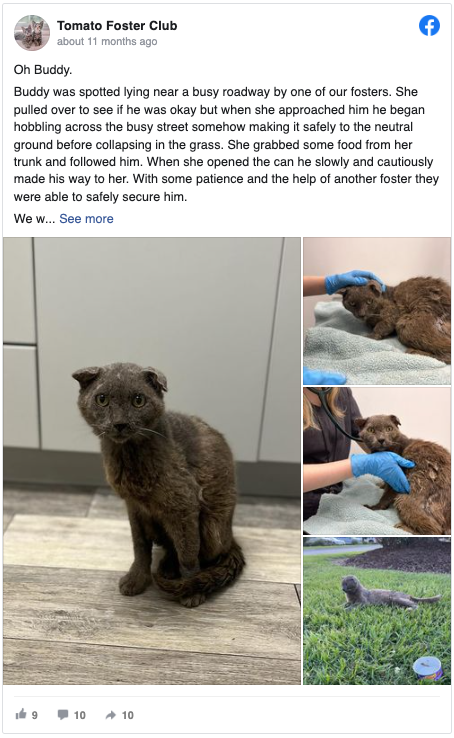Open the Facebook logo icon
The width and height of the screenshot is (454, 738).
point(429,25)
